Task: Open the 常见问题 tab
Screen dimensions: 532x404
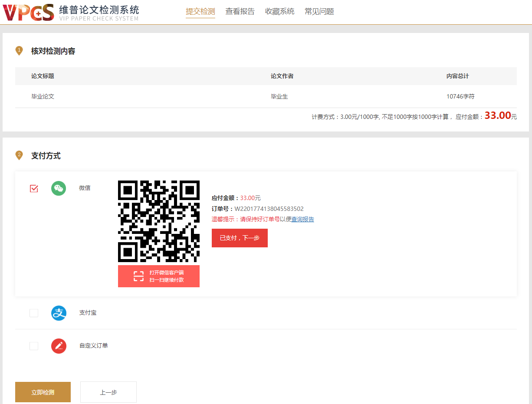Action: (x=319, y=12)
